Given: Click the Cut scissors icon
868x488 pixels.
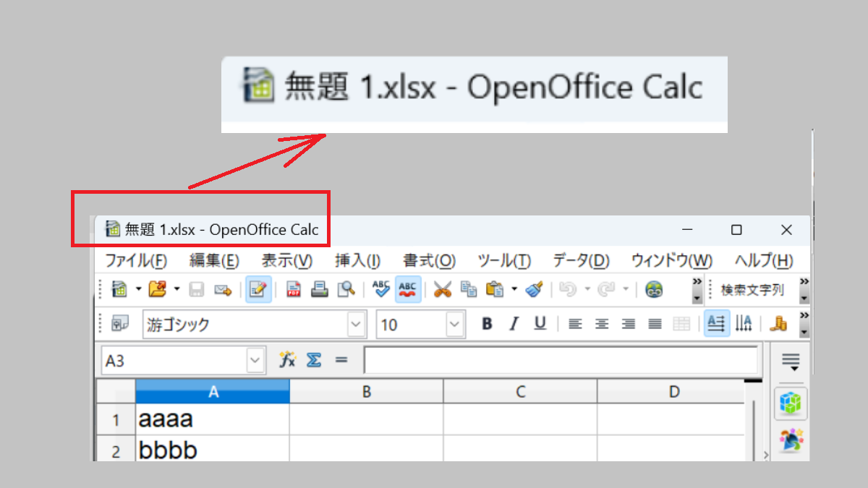Looking at the screenshot, I should pos(443,289).
